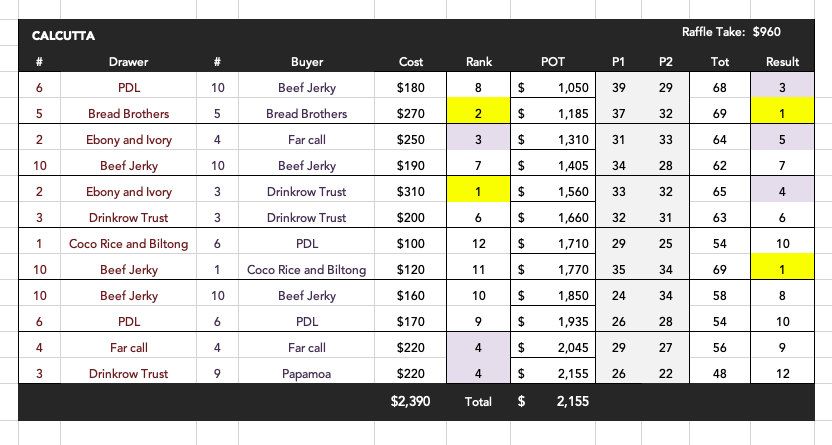Viewport: 832px width, 445px height.
Task: Select the Result cell showing 12
Action: click(x=782, y=374)
